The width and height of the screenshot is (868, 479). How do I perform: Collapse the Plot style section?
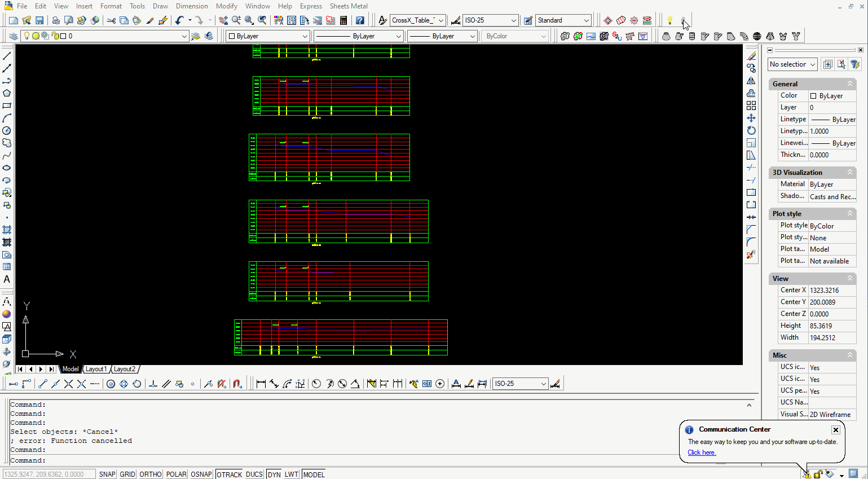[x=849, y=213]
